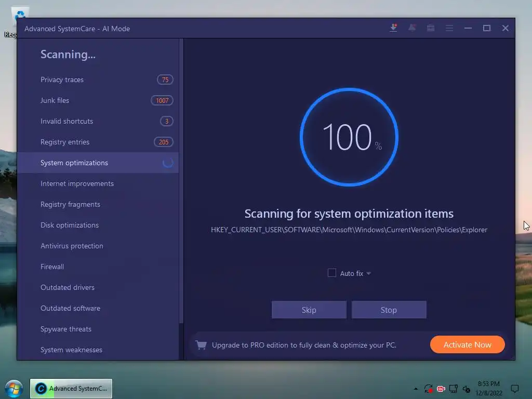Click the Activate Now button
This screenshot has width=532, height=399.
tap(467, 344)
